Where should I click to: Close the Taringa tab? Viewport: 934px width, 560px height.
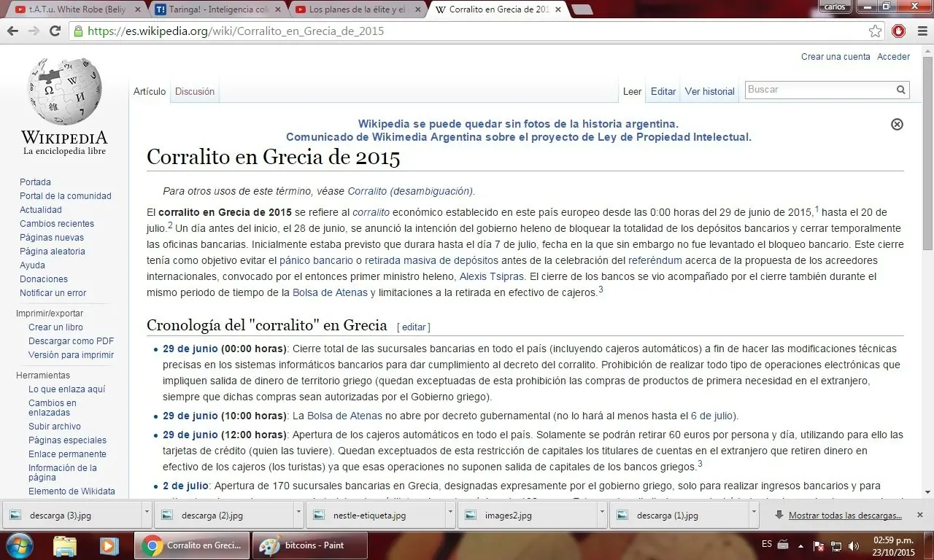(277, 9)
